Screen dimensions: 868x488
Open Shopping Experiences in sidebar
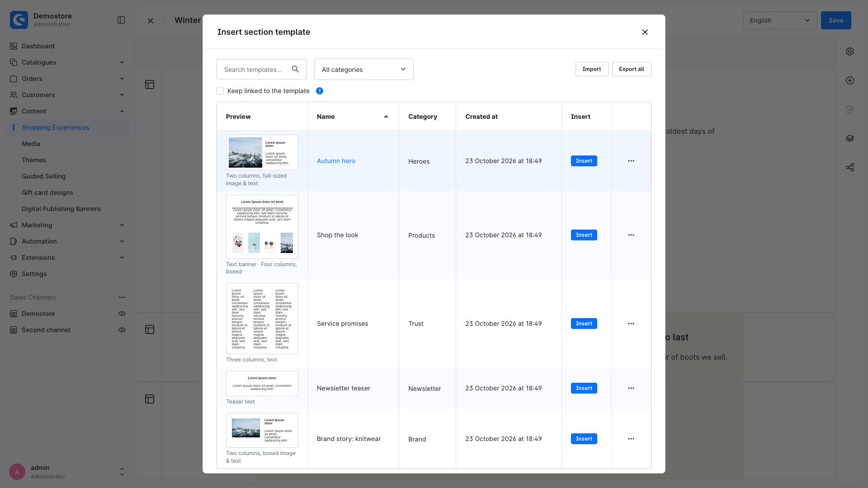click(55, 127)
